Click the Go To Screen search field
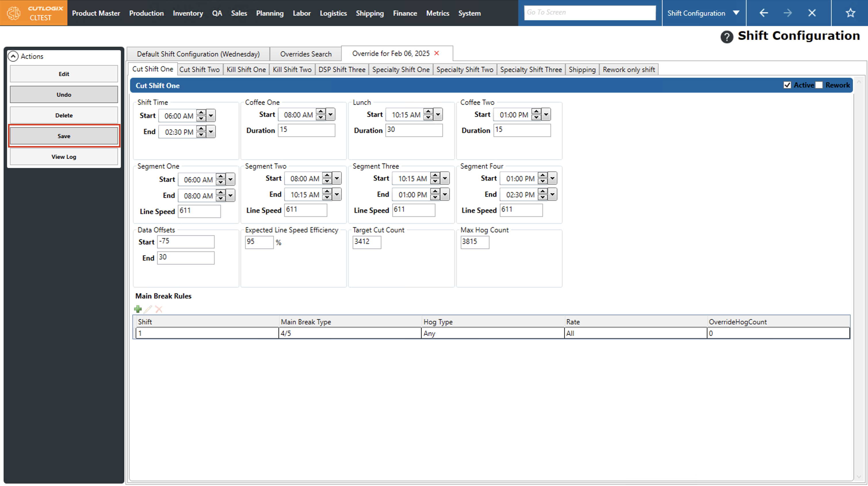 point(590,12)
